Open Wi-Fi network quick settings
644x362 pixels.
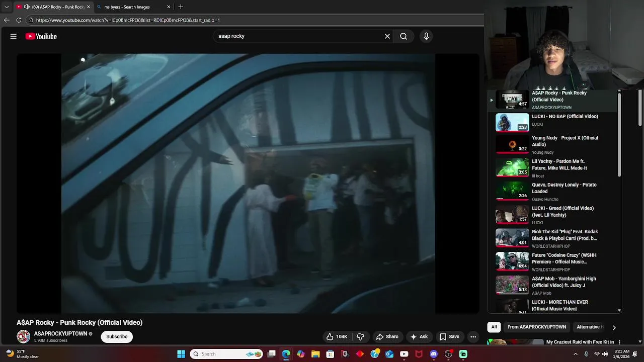597,354
